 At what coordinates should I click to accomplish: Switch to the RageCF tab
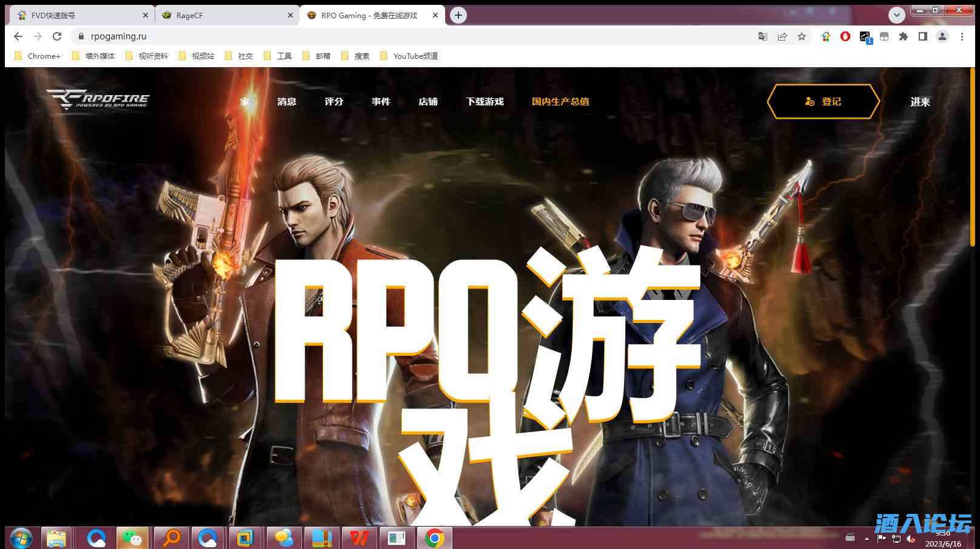pos(226,15)
